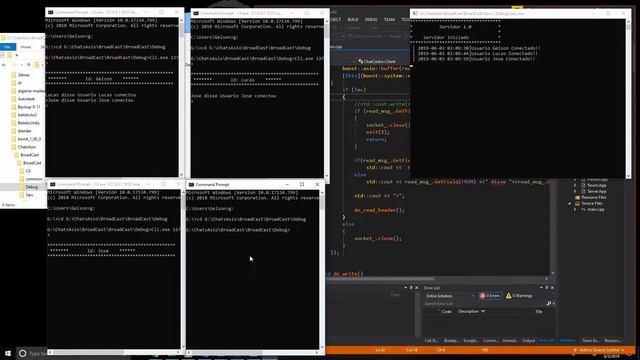Screen dimensions: 640x360
Task: Select the Backup-9-11 folder
Action: pyautogui.click(x=29, y=107)
